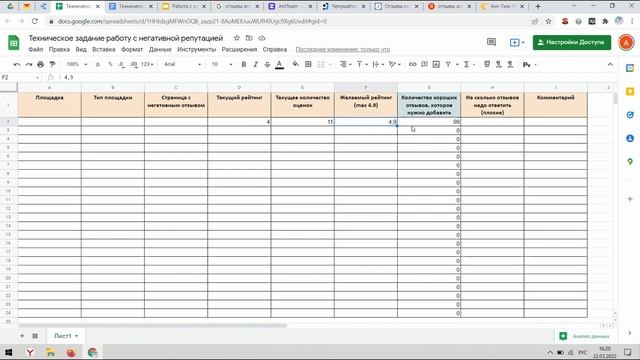
Task: Redo the last undone action
Action: (x=29, y=64)
